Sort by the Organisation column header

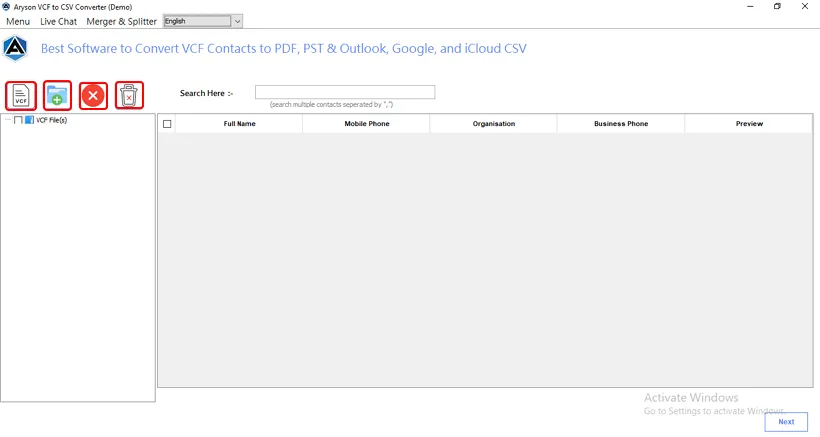(x=494, y=124)
